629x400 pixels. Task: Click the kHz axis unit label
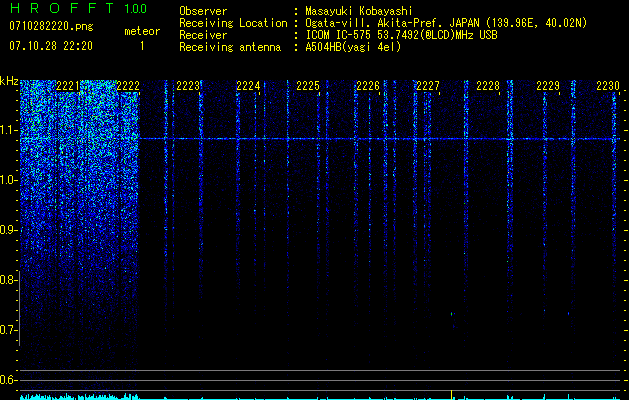point(9,81)
